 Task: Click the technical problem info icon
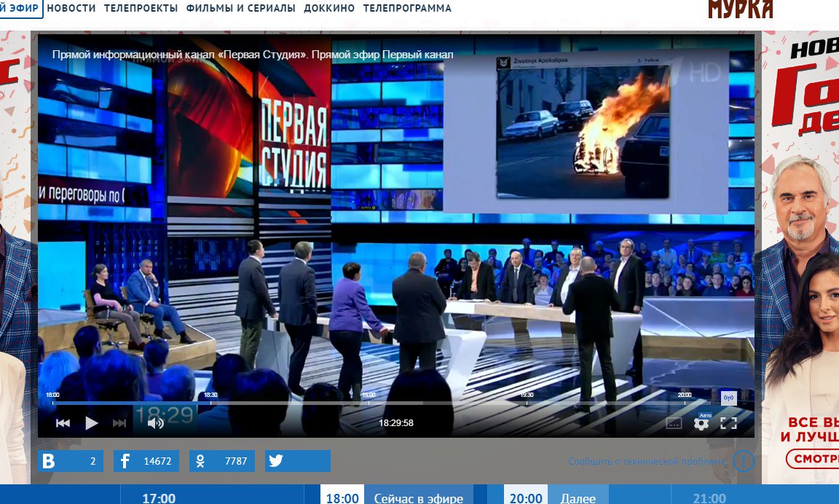pos(743,460)
